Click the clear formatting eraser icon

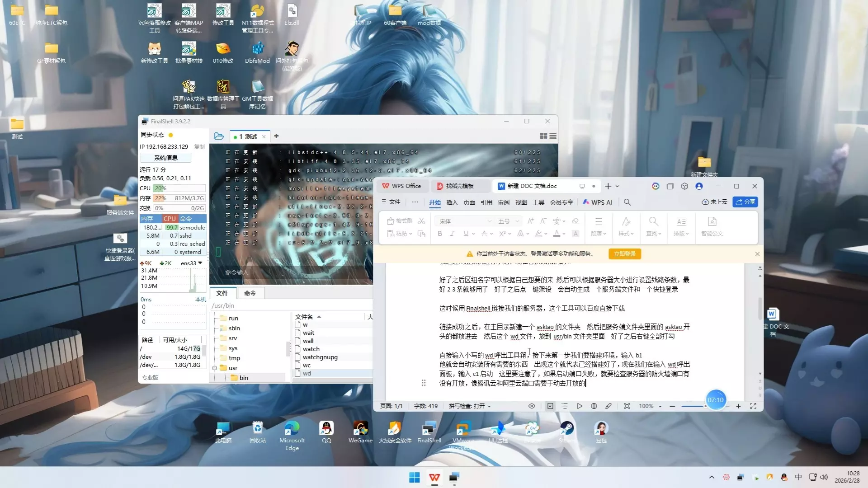click(575, 221)
